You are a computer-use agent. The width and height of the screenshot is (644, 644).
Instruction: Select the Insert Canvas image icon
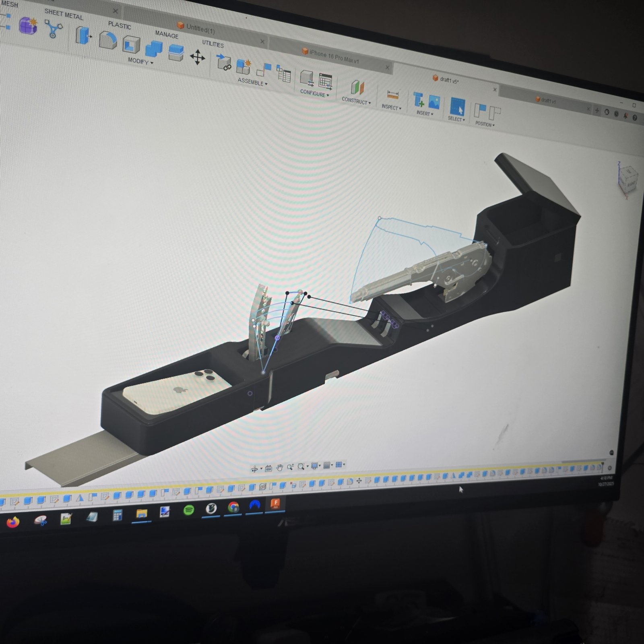pyautogui.click(x=433, y=102)
